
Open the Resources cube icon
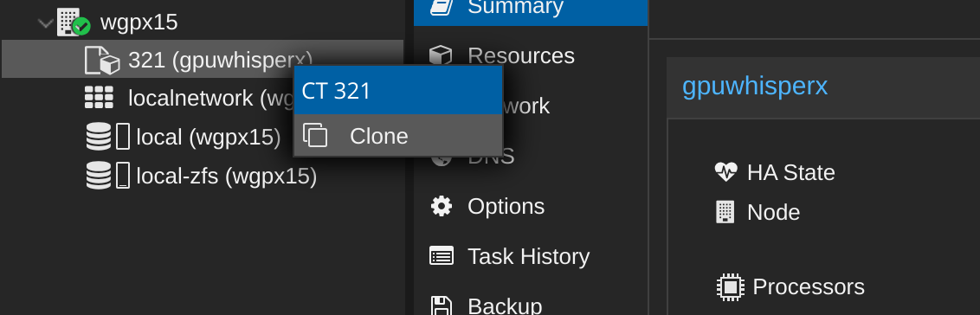point(441,55)
